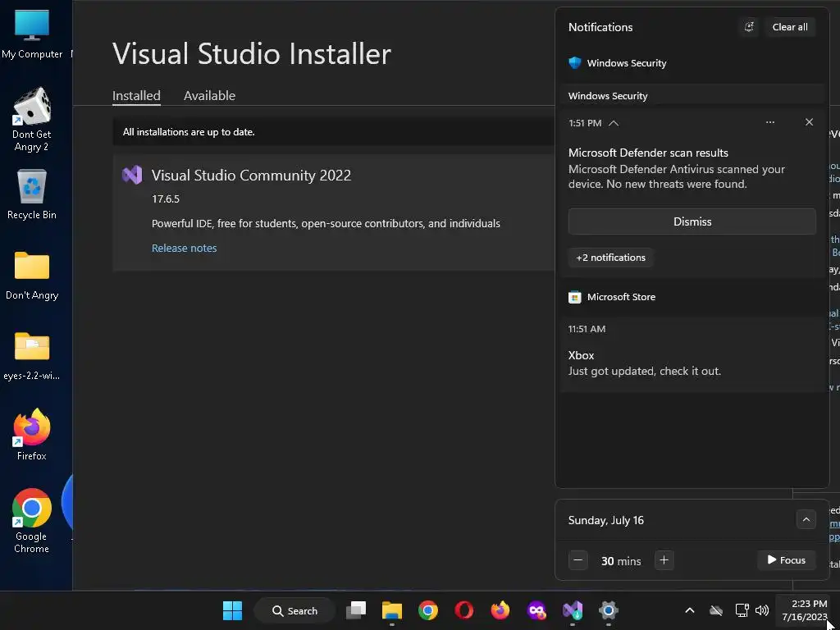
Task: Click the Windows Security shield icon
Action: click(575, 63)
